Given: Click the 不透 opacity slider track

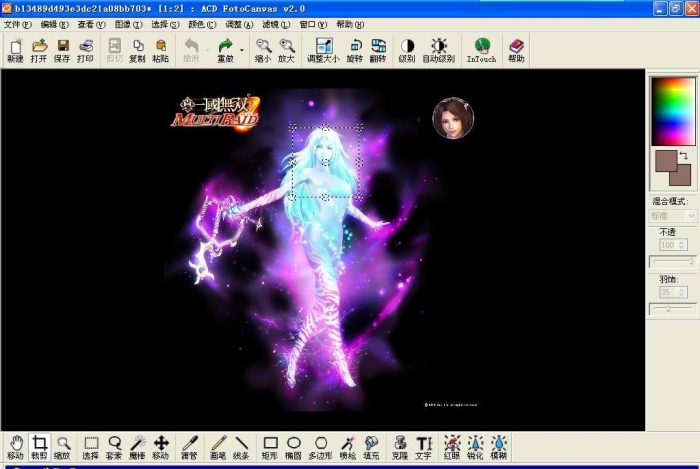Looking at the screenshot, I should pos(673,261).
